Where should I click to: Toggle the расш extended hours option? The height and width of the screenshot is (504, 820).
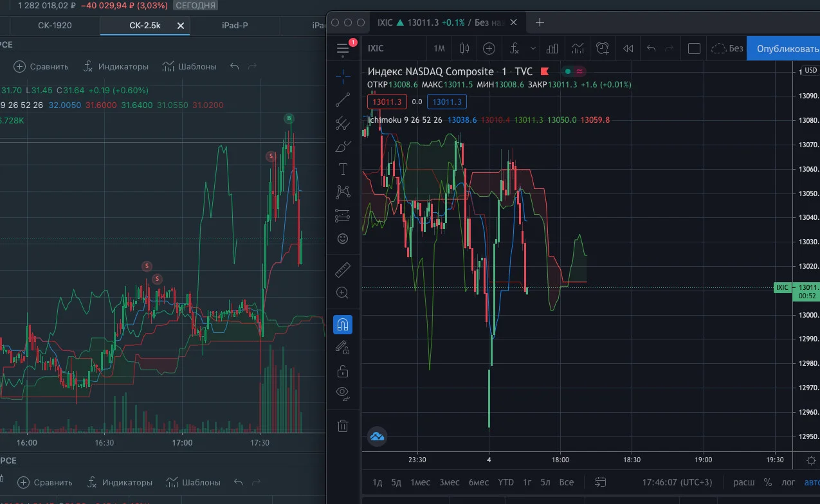744,482
